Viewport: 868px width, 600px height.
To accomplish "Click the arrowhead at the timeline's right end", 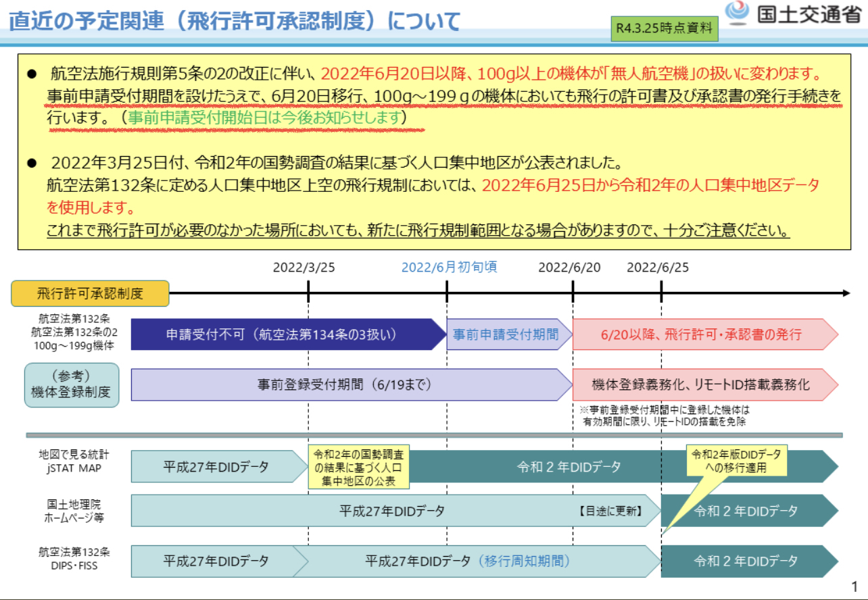I will pos(846,293).
